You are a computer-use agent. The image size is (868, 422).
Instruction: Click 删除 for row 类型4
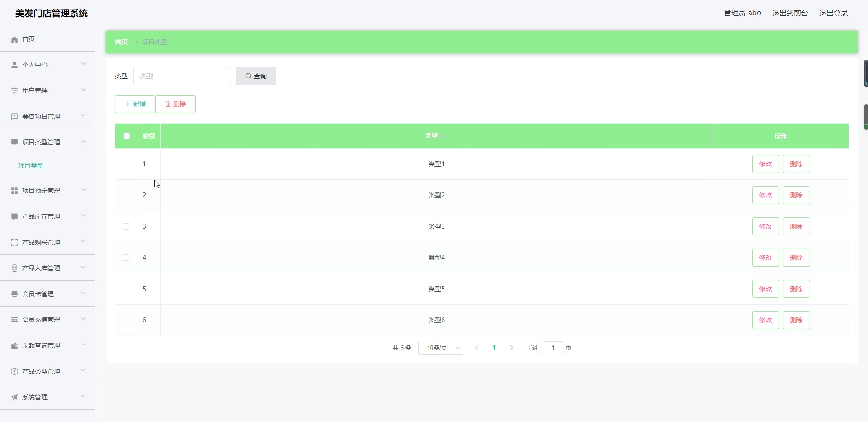click(796, 258)
